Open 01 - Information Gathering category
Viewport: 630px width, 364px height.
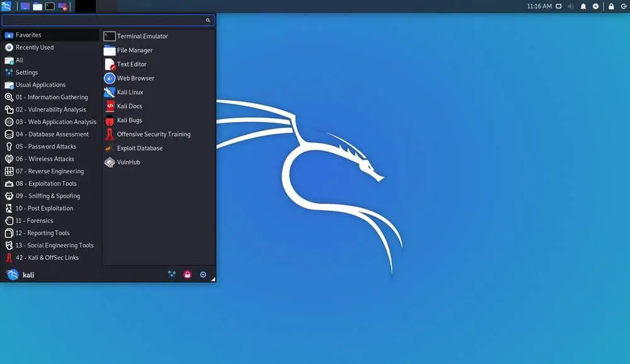pyautogui.click(x=50, y=97)
